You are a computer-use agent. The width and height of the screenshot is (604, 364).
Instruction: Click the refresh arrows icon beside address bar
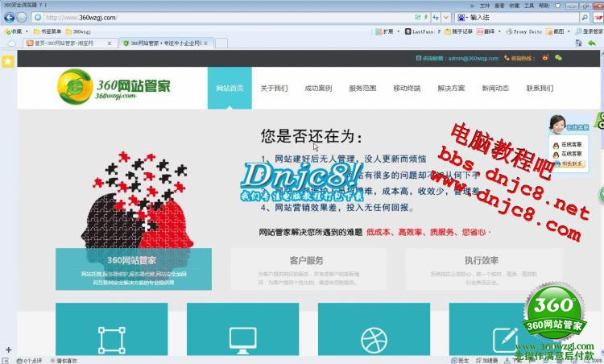point(436,18)
